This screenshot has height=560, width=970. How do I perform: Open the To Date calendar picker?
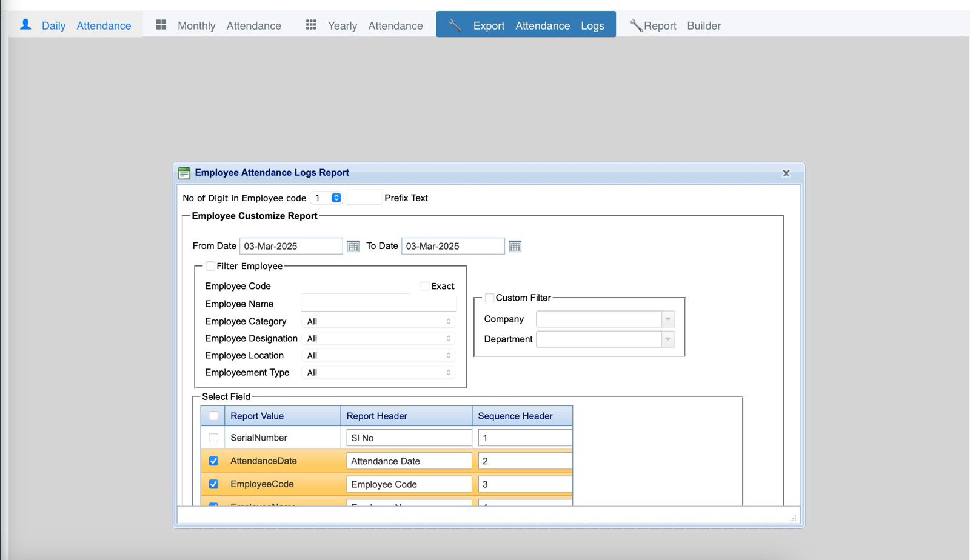tap(515, 246)
